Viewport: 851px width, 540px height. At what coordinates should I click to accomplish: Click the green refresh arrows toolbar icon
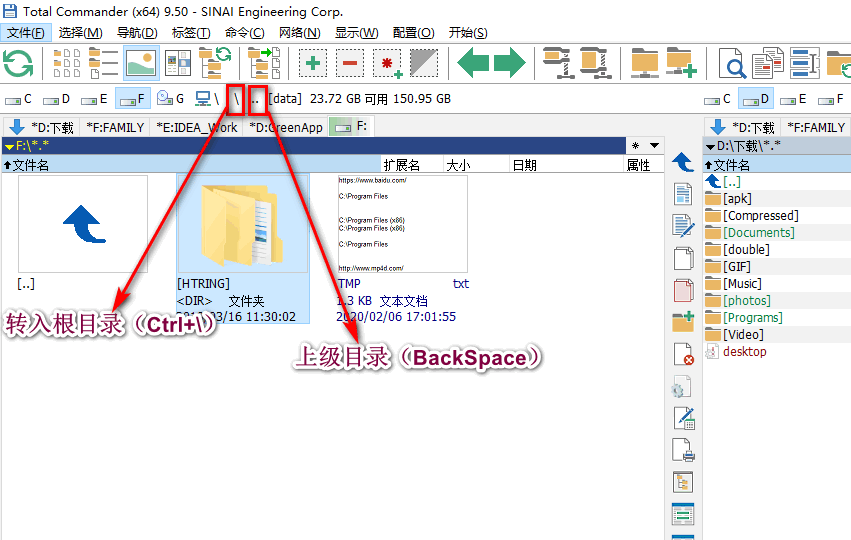tap(18, 63)
